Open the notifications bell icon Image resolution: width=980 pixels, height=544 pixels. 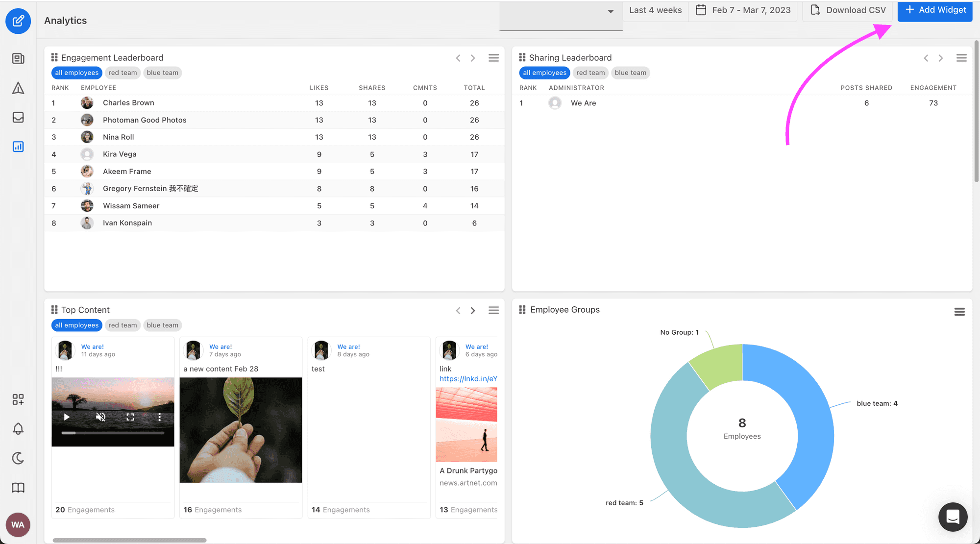click(x=18, y=429)
